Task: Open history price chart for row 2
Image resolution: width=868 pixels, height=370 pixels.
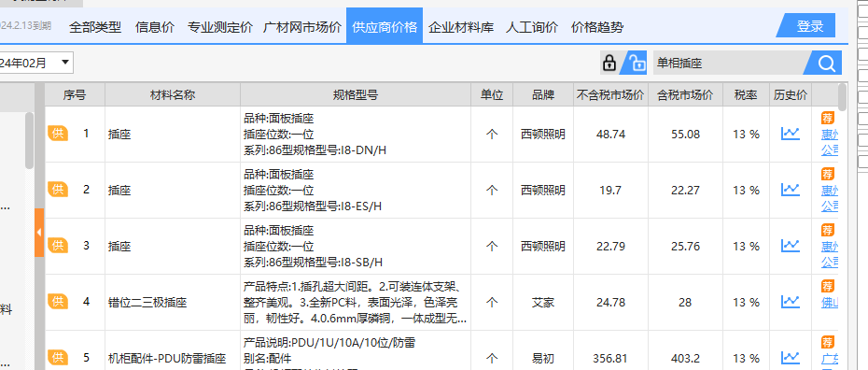Action: (790, 190)
